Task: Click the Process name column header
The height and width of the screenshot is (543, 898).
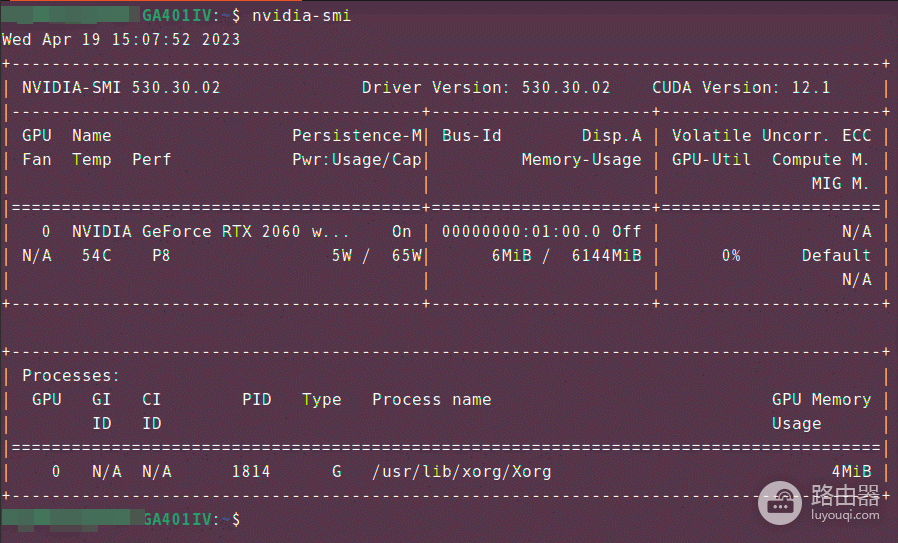Action: coord(432,400)
